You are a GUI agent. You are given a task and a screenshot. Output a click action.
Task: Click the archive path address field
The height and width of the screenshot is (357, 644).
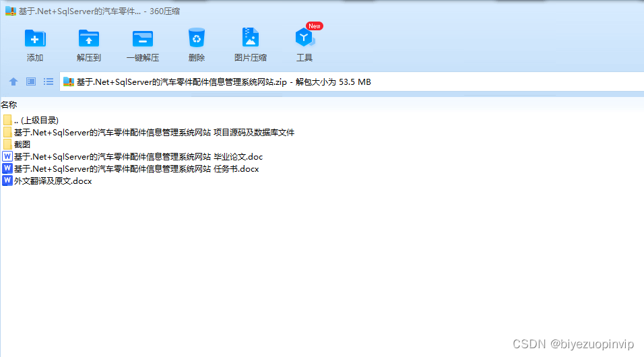[x=352, y=82]
